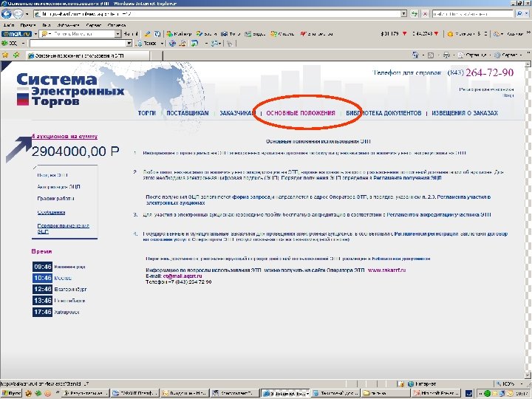Click the dollar currency rate indicator
Viewport: 532px width, 399px height.
tap(394, 33)
